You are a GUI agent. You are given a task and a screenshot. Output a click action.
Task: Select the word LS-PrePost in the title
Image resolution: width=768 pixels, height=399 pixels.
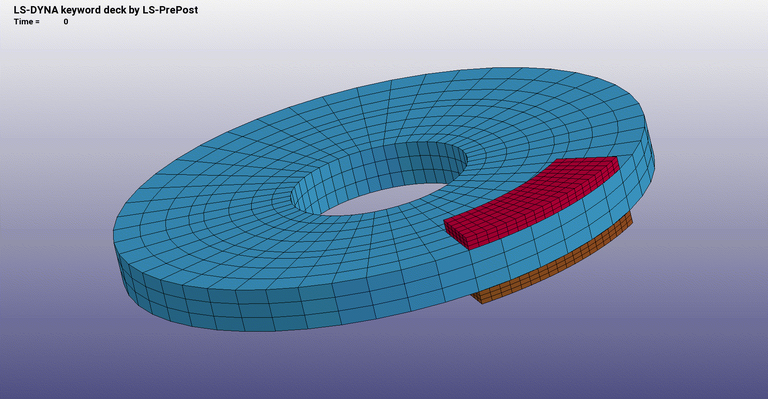coord(170,10)
